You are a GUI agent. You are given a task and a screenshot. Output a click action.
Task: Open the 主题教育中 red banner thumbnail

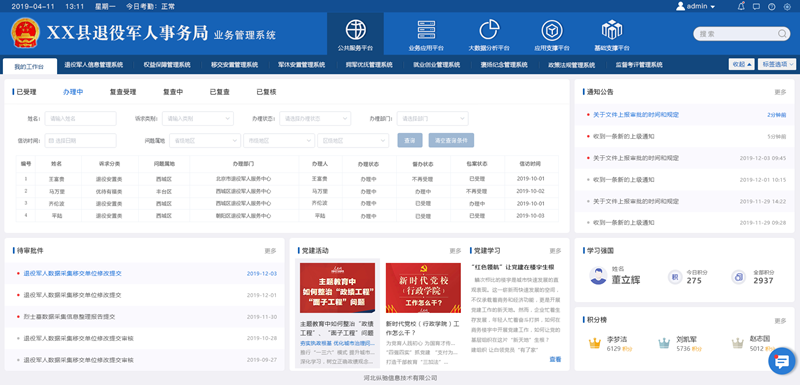337,288
